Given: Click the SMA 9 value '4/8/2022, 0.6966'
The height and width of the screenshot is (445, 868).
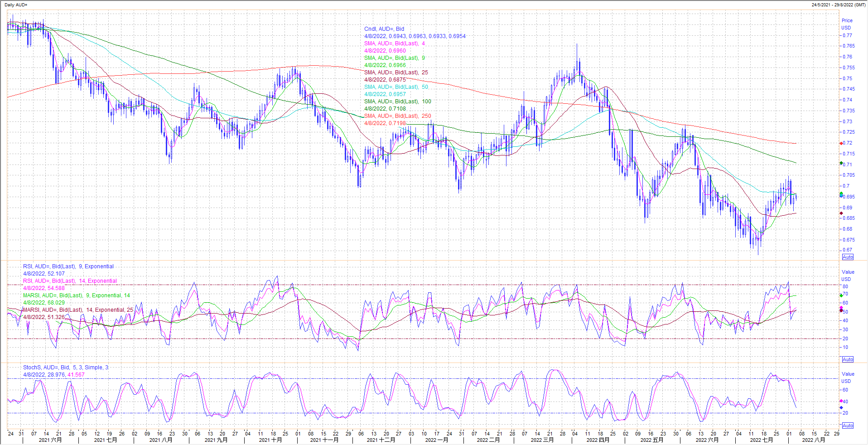Looking at the screenshot, I should point(385,65).
